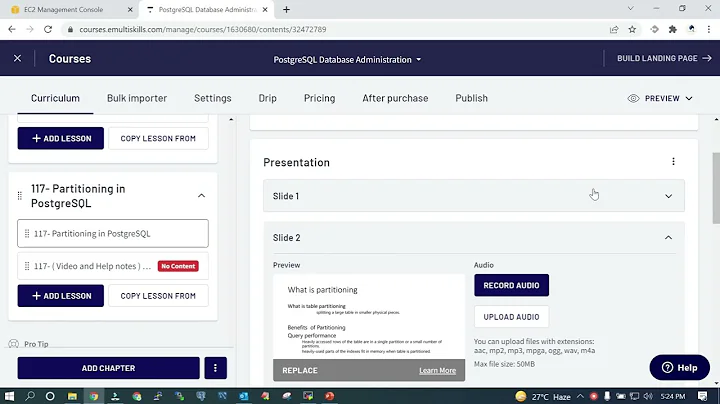Viewport: 720px width, 404px height.
Task: Open Windows taskbar search
Action: coord(30,396)
